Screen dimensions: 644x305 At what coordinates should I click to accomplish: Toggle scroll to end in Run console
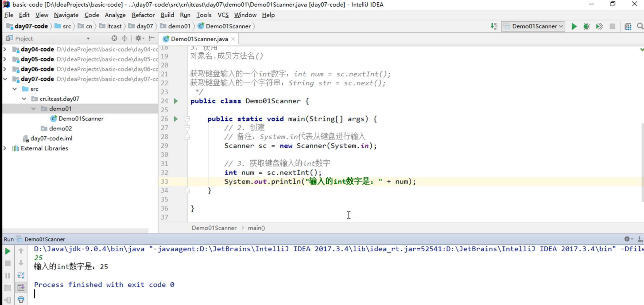(x=21, y=287)
